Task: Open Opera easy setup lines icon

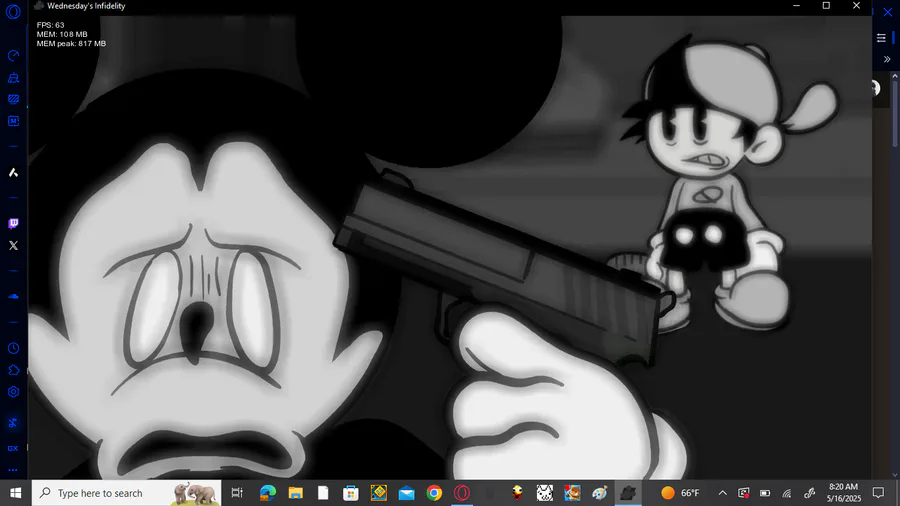Action: pyautogui.click(x=881, y=38)
